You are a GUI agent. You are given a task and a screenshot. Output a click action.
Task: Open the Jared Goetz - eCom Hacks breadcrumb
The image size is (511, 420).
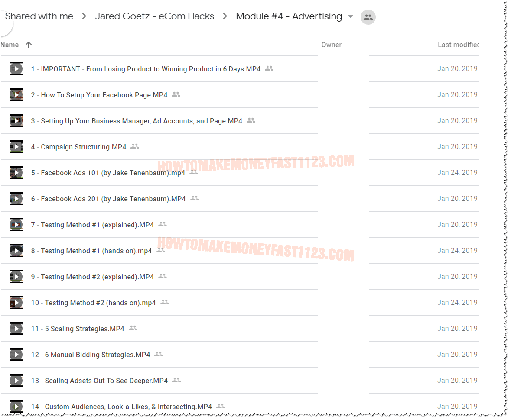pos(154,16)
